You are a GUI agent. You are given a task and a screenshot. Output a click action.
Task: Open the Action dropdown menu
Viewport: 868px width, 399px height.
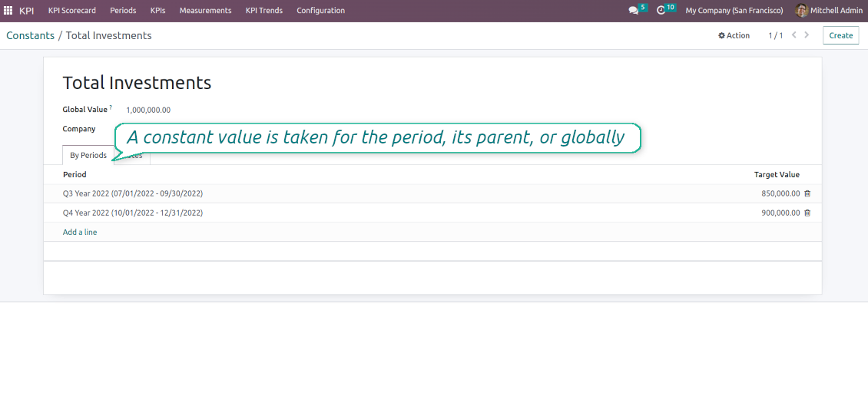pos(734,35)
